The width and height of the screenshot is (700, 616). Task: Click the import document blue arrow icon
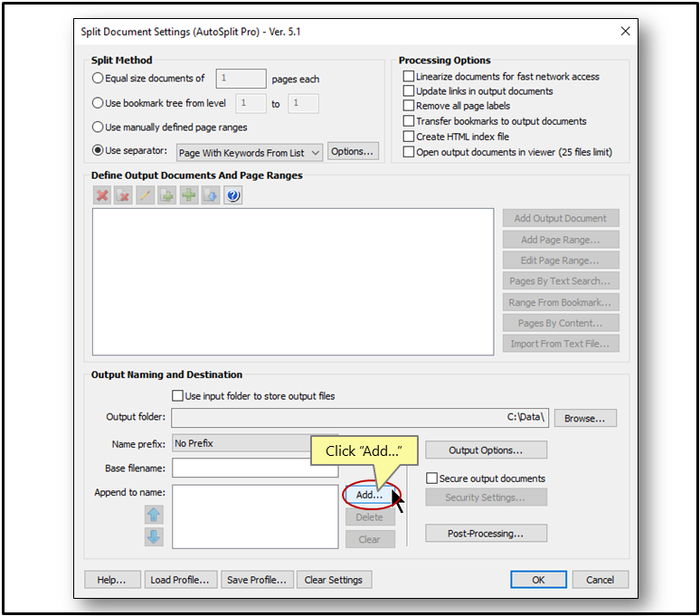click(x=211, y=195)
